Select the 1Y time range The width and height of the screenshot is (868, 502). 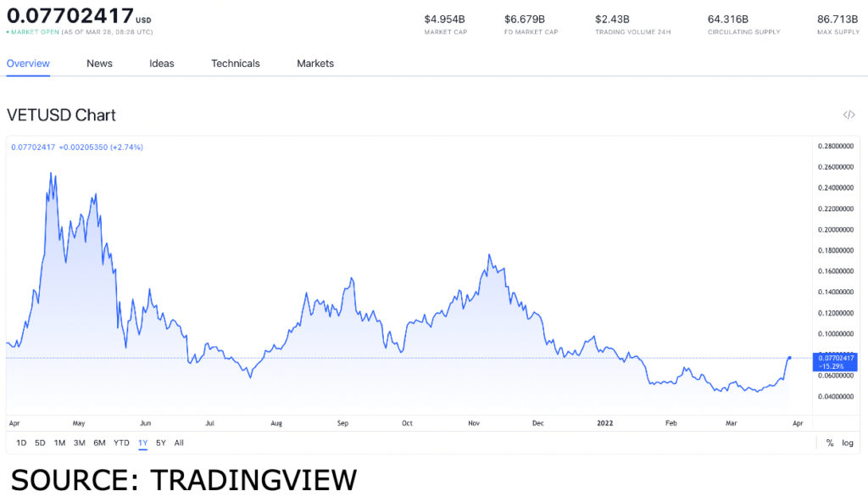point(142,443)
